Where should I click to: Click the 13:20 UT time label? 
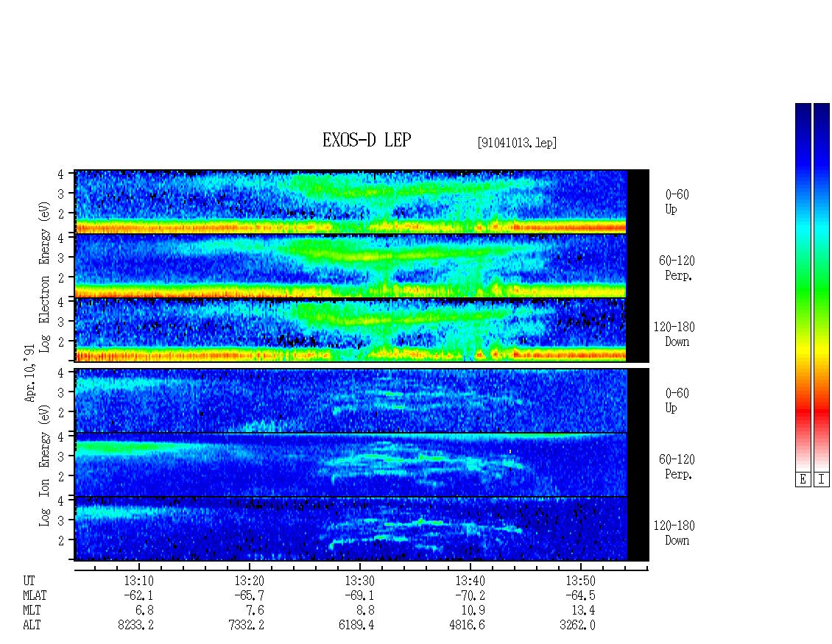tap(249, 581)
